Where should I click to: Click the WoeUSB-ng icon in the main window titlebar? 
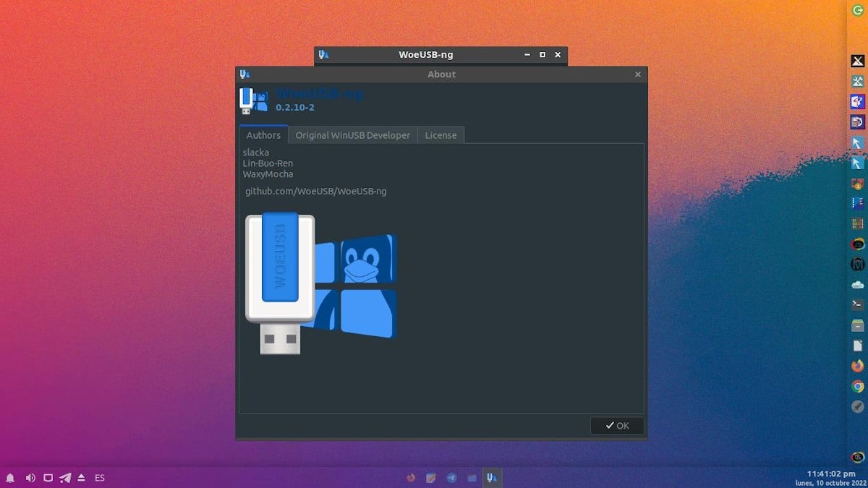point(323,54)
